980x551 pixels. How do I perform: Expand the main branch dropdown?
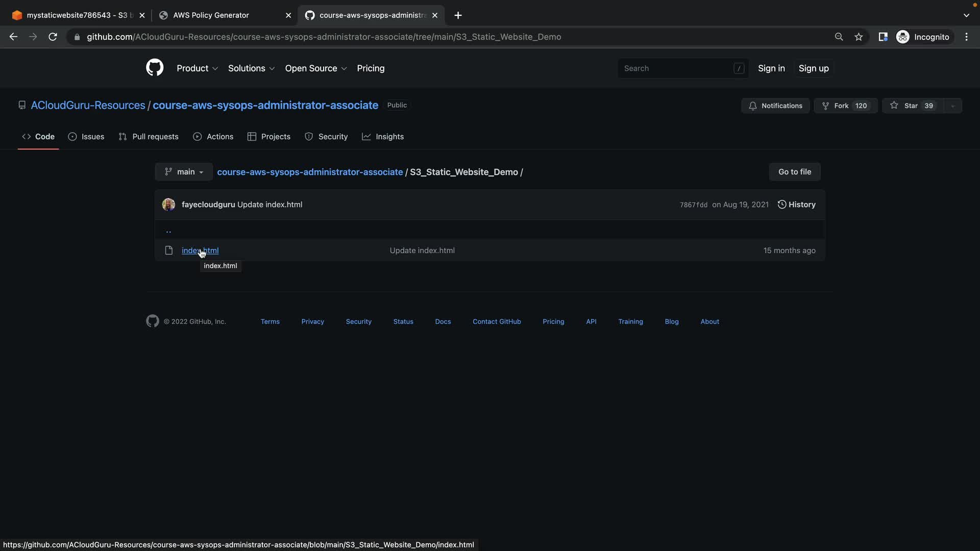coord(184,172)
